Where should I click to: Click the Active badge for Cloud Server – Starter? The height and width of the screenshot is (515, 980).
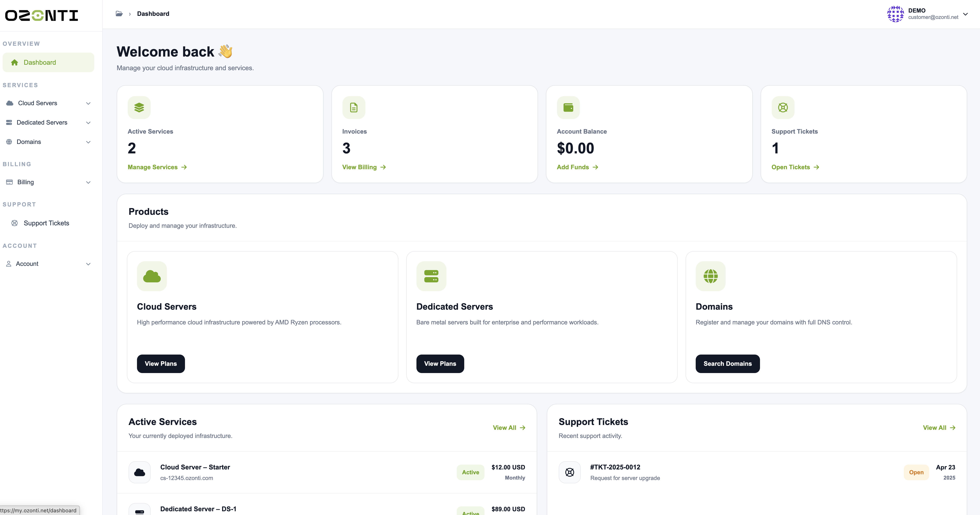click(471, 473)
